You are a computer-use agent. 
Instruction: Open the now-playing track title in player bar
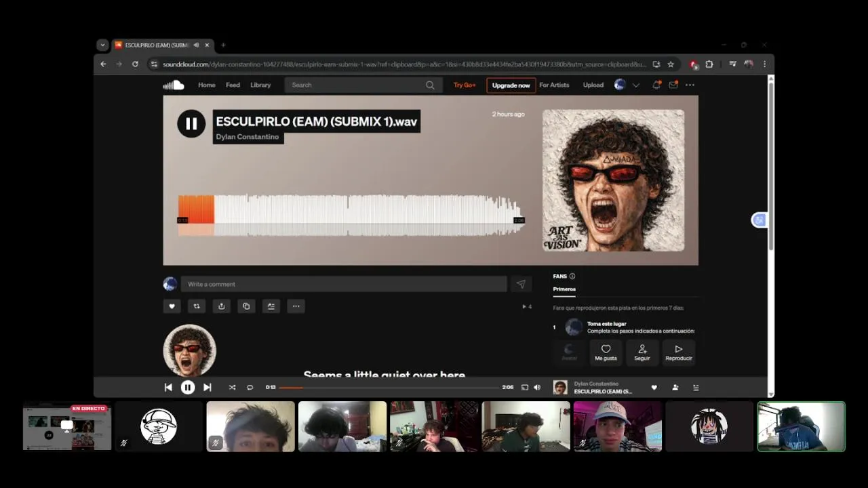click(x=603, y=392)
